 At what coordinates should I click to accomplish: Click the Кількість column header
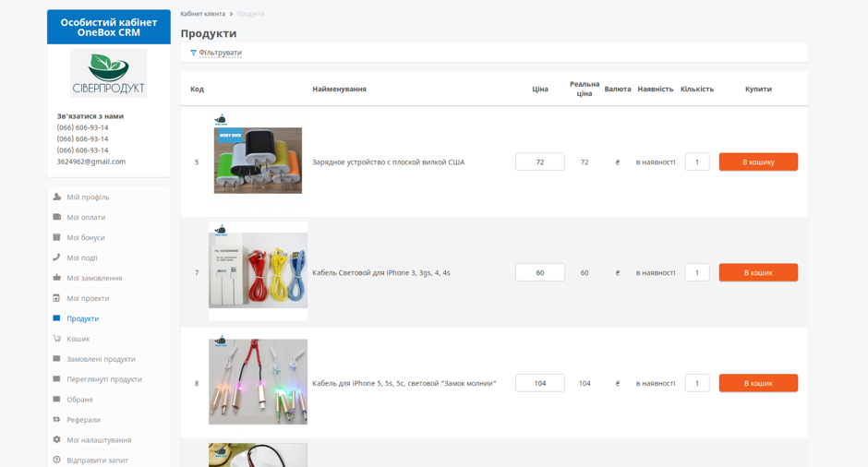697,90
